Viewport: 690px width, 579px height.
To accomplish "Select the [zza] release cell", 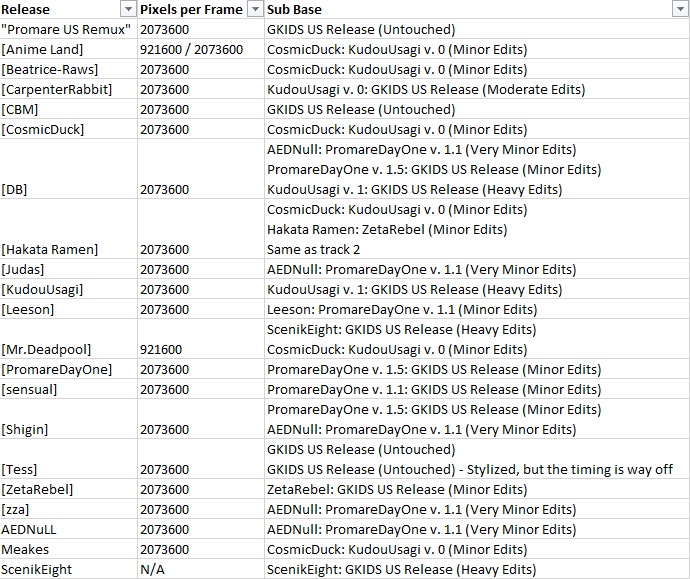I will pyautogui.click(x=69, y=509).
